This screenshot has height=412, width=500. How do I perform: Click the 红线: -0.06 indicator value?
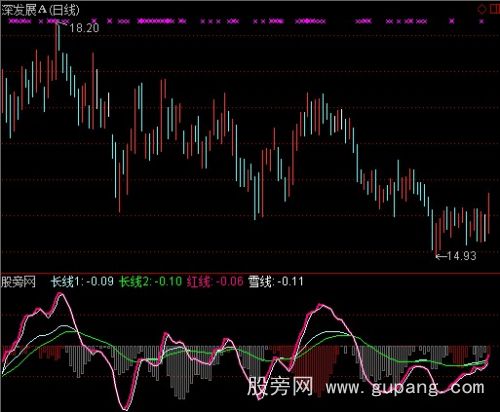(215, 282)
